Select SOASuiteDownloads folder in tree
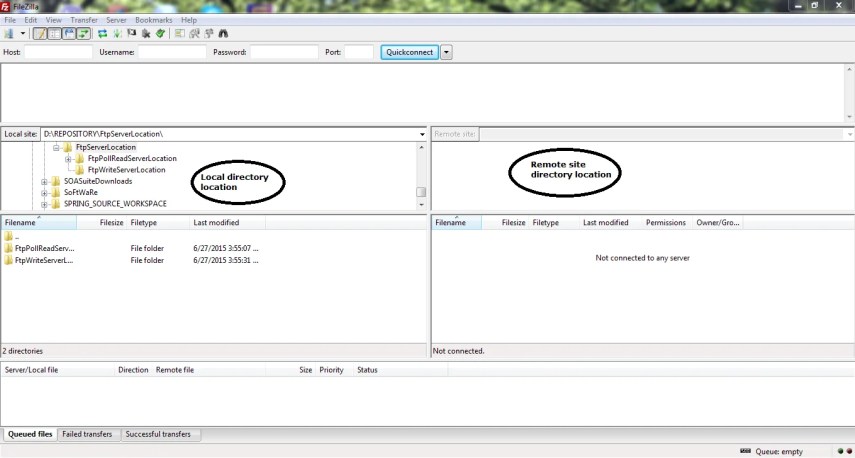Image resolution: width=855 pixels, height=458 pixels. [98, 181]
